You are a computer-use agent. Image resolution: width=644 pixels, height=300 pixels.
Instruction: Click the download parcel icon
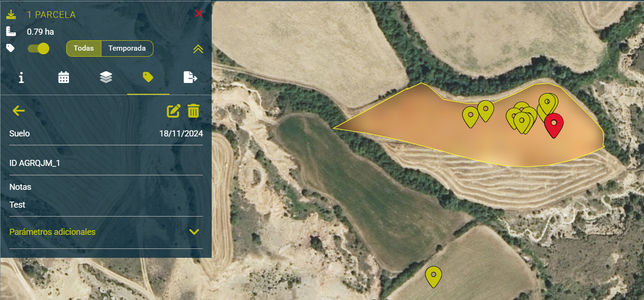11,15
